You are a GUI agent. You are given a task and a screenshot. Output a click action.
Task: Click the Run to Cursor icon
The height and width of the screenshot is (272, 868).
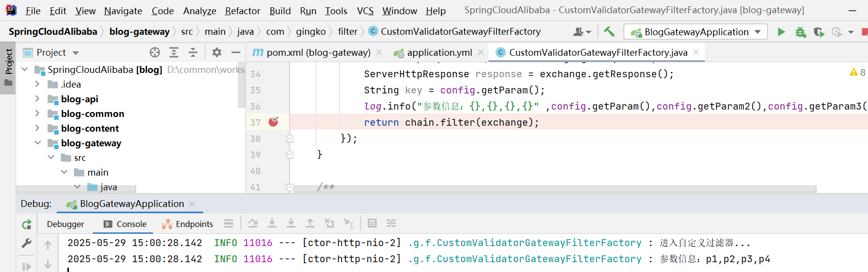point(348,224)
